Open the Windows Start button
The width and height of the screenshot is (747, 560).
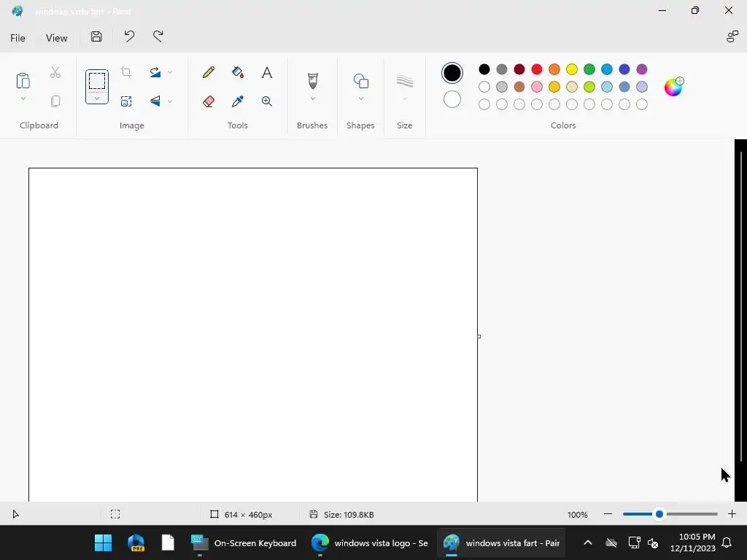[x=103, y=542]
